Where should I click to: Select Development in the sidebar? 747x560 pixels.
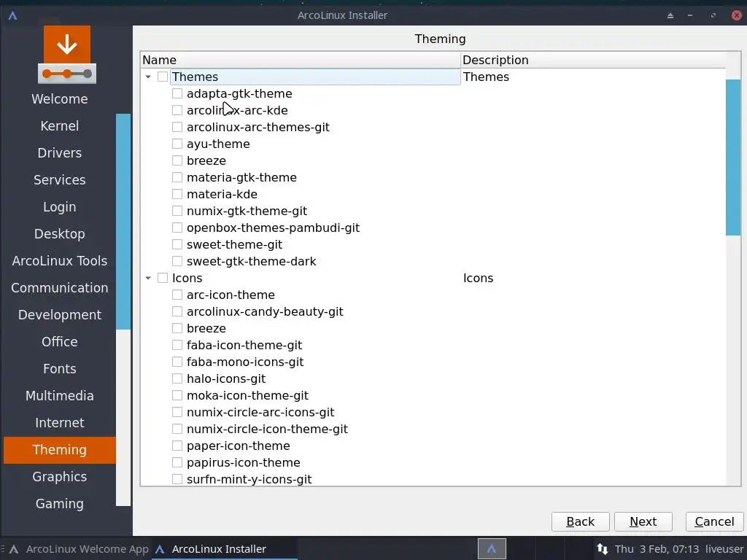point(60,315)
